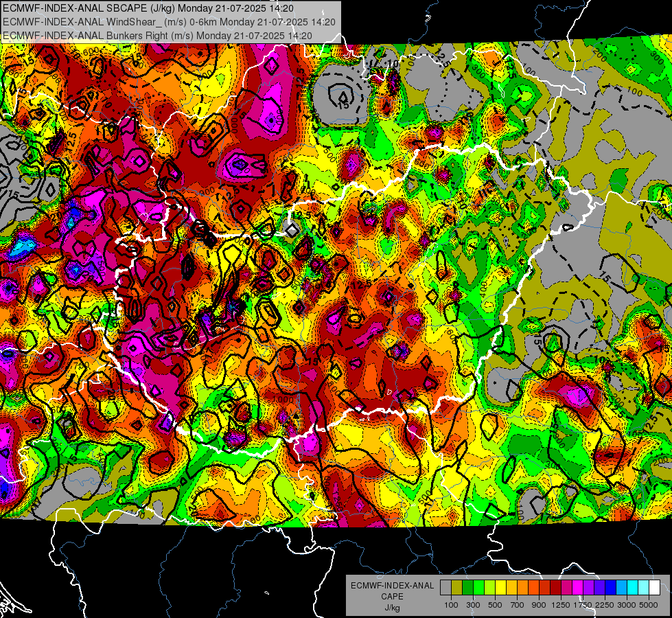The image size is (672, 618).
Task: Click the CAPE word in the legend
Action: (392, 596)
